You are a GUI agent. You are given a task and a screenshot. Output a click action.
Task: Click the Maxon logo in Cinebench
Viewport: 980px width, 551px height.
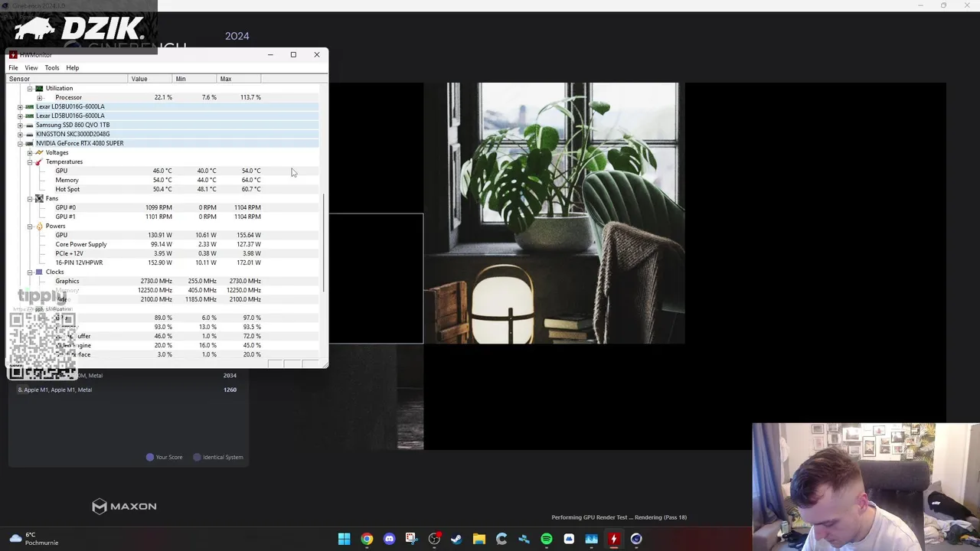coord(124,506)
